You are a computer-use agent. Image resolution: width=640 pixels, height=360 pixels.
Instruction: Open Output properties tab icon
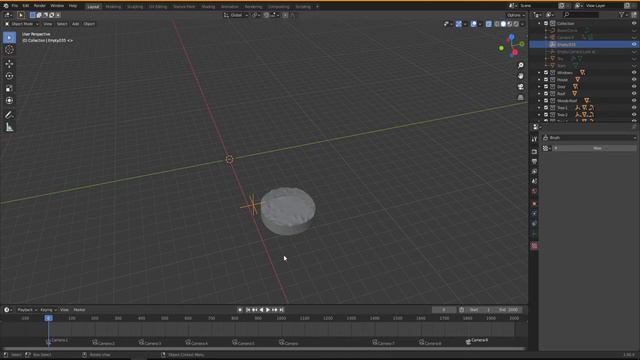534,161
